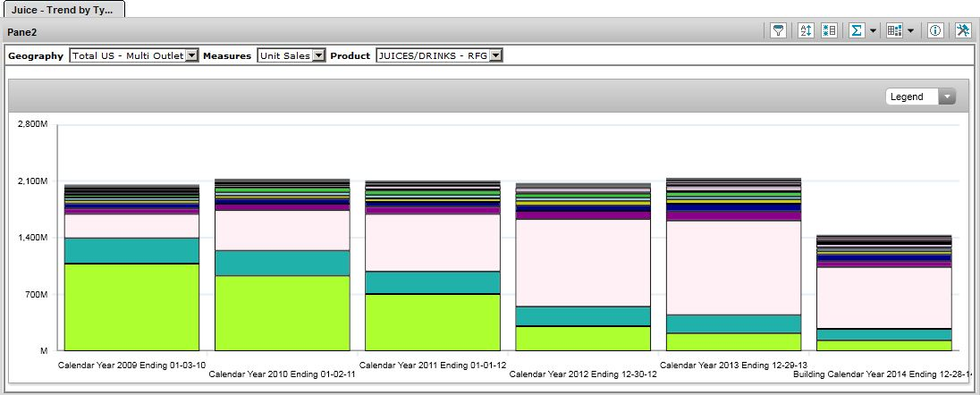This screenshot has height=395, width=980.
Task: Expand the arrow next to grid view icon
Action: [x=910, y=30]
